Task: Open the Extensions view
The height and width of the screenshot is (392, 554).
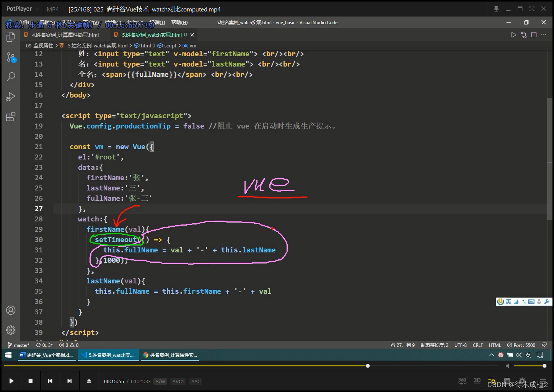Action: tap(11, 117)
